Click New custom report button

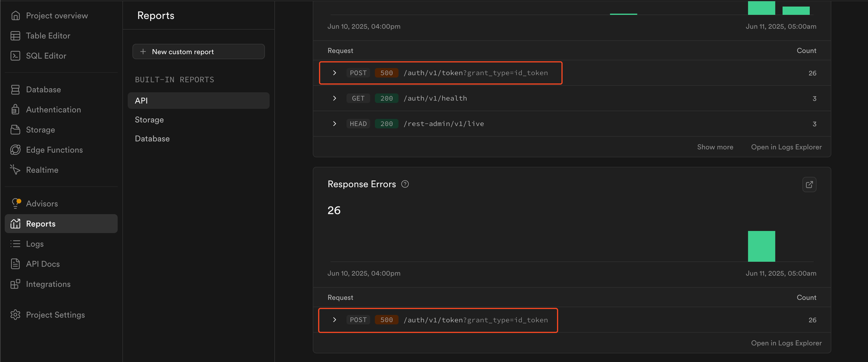click(198, 52)
